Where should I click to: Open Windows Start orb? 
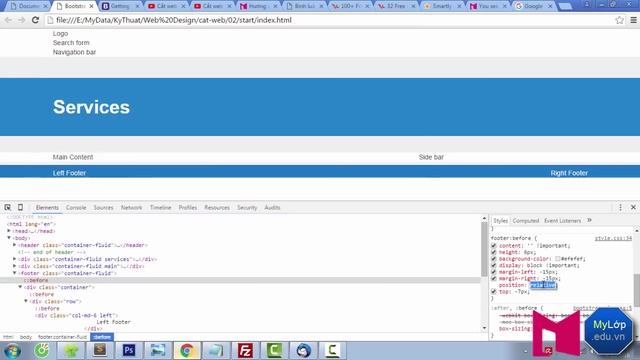(x=13, y=351)
